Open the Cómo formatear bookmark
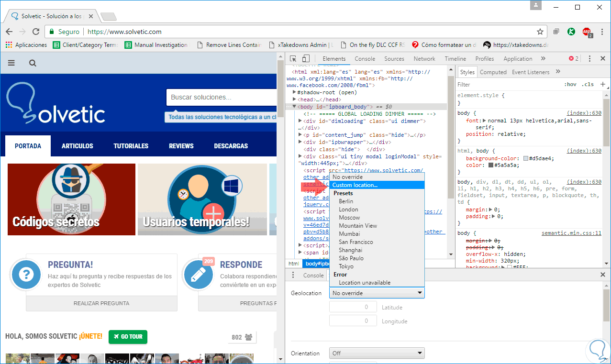 point(444,45)
